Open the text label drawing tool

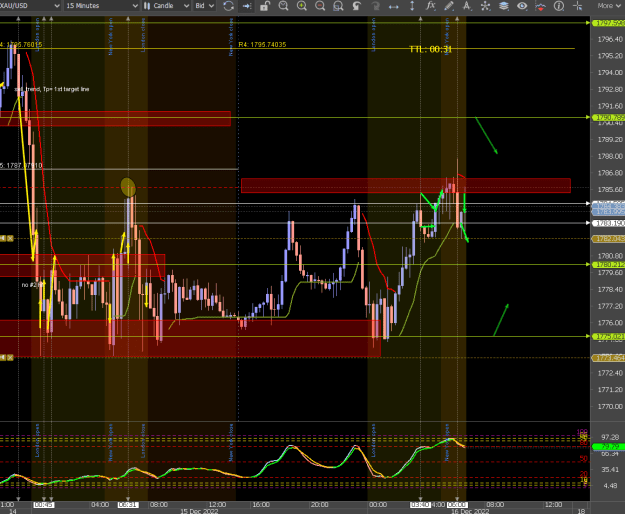(x=467, y=6)
